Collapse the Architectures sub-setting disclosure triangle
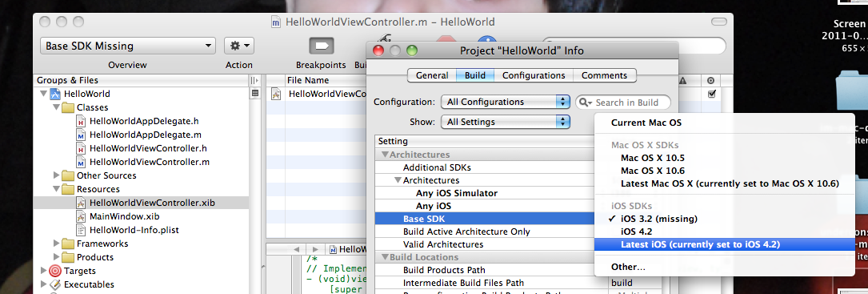 tap(398, 180)
